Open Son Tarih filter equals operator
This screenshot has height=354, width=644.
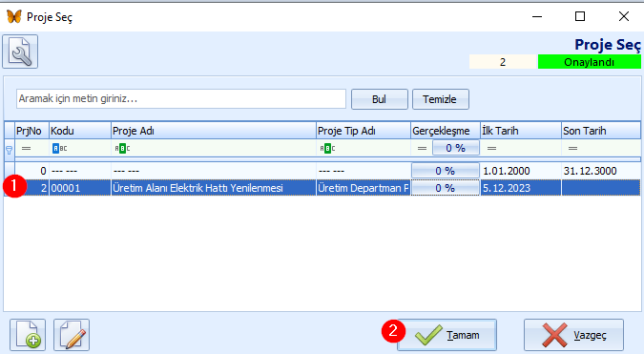pos(573,148)
